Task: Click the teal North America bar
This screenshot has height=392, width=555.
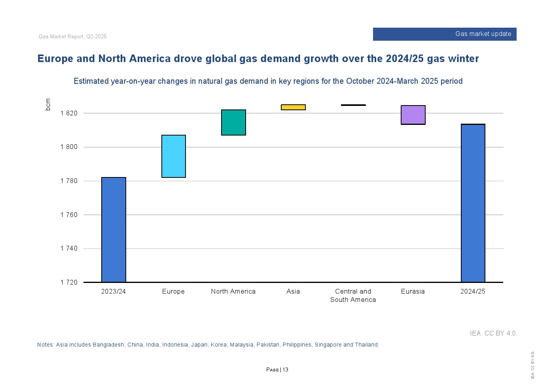Action: pos(233,122)
